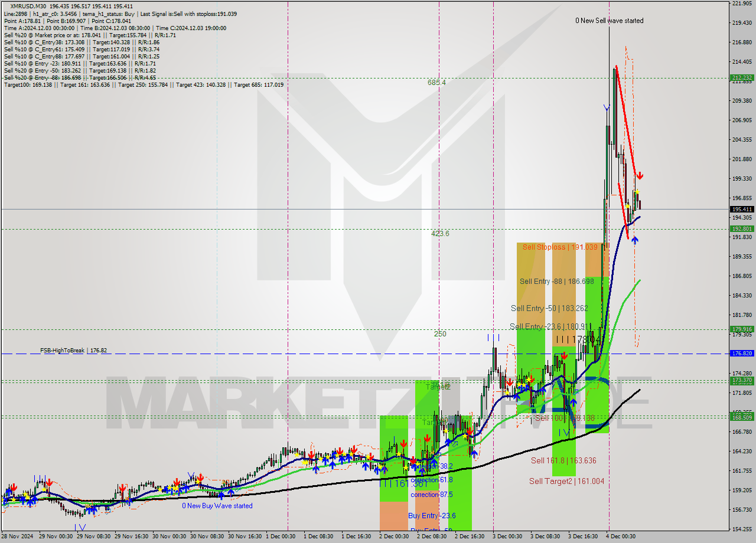Click the 'Sell Entry -88 | 186.698' chart label
Viewport: 756px width, 543px height.
pos(557,282)
